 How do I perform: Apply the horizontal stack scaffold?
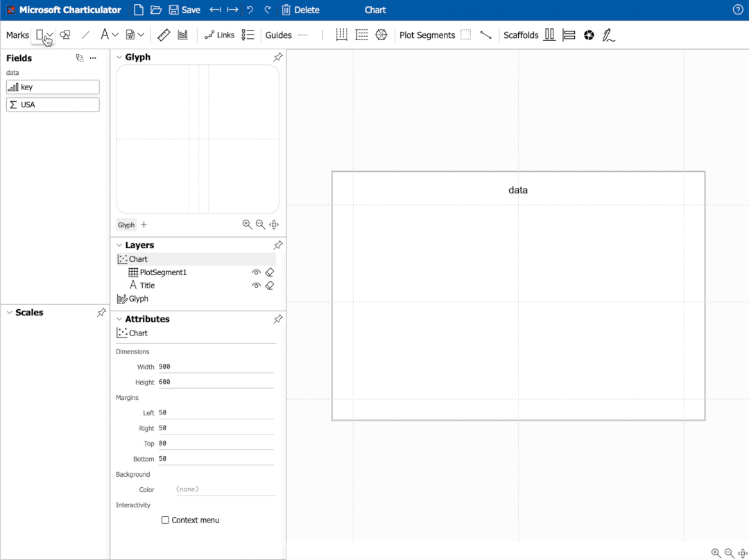[550, 35]
